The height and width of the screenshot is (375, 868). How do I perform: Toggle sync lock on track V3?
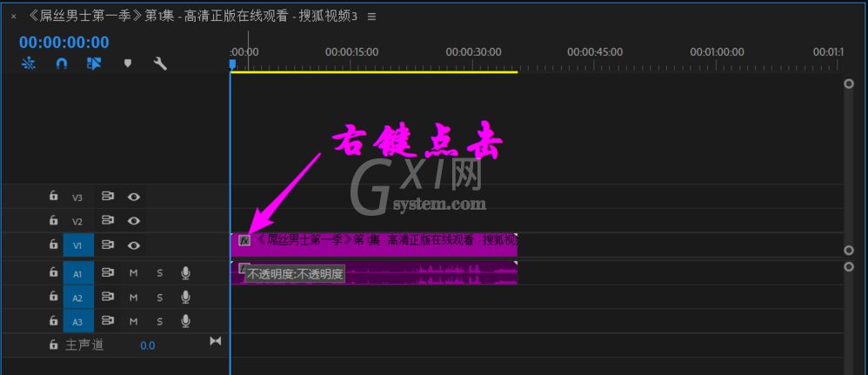[x=107, y=196]
